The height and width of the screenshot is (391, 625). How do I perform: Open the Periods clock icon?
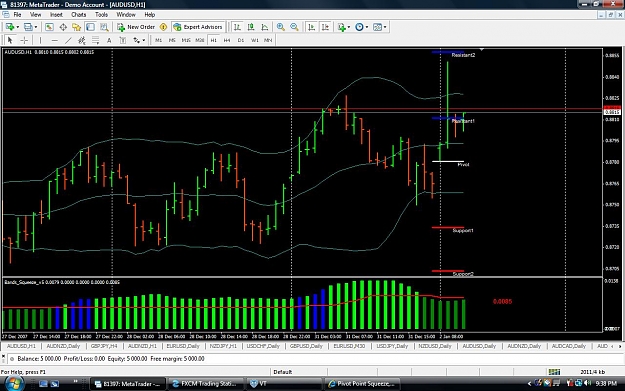tap(359, 27)
